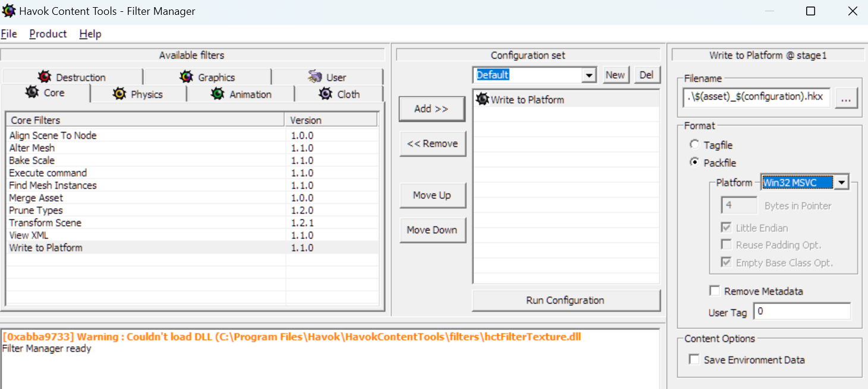Screen dimensions: 868x389
Task: Create a New configuration set
Action: (x=615, y=75)
